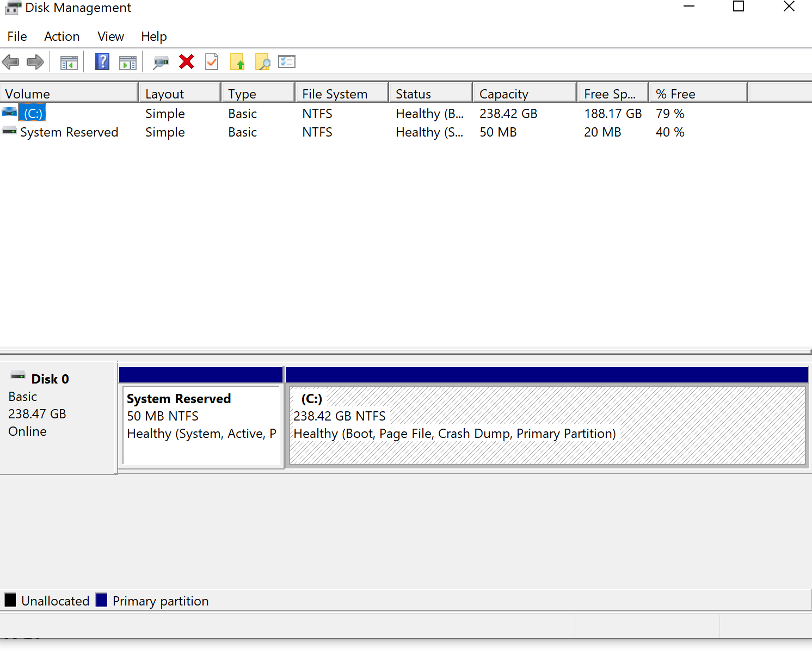Image resolution: width=812 pixels, height=655 pixels.
Task: Click the red X Delete icon
Action: coord(187,61)
